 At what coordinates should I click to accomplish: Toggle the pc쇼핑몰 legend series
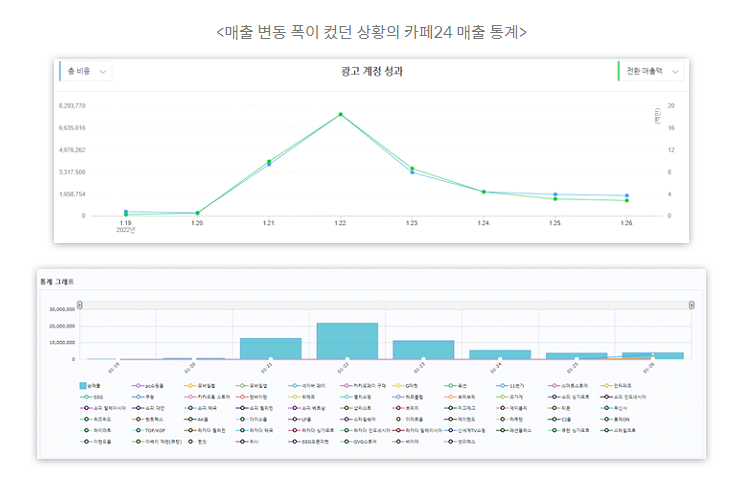(148, 386)
